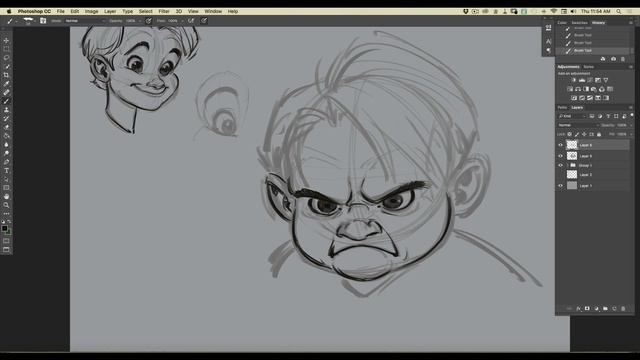Select the Eyedropper tool

pyautogui.click(x=6, y=84)
